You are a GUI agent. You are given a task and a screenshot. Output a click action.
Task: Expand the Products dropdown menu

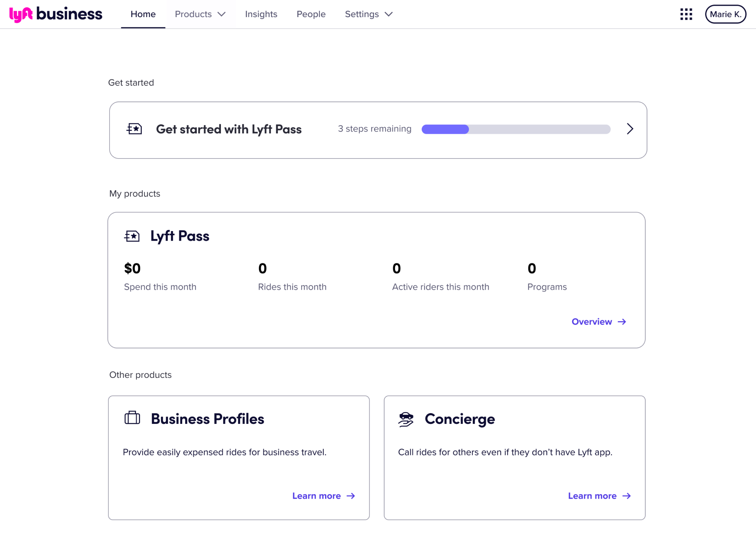click(200, 14)
